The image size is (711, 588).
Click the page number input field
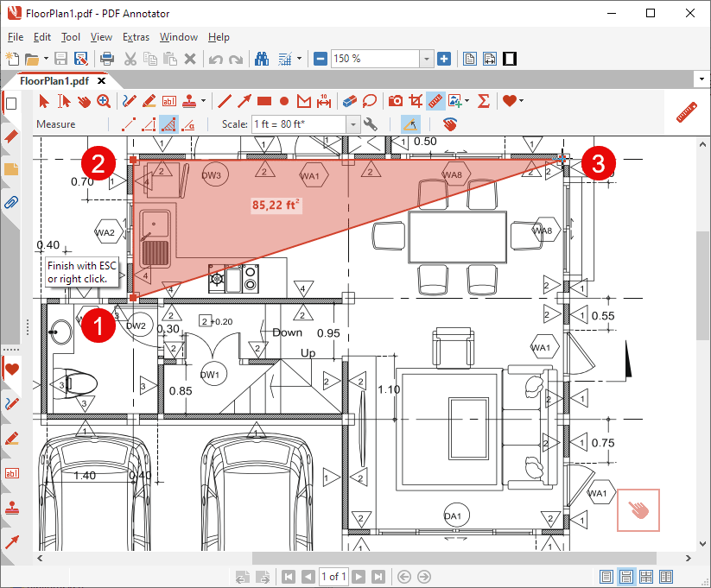pos(333,577)
